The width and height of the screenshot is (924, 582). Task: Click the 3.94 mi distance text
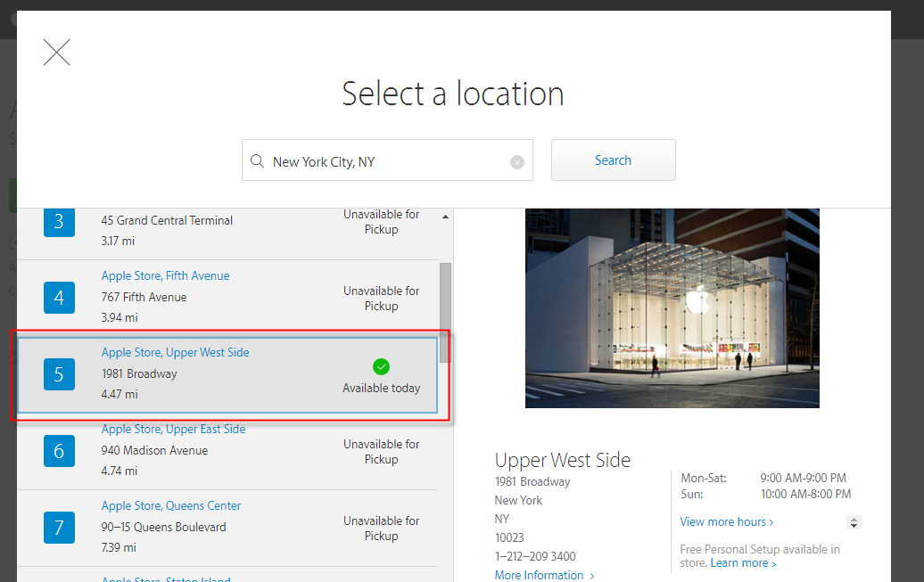coord(120,317)
